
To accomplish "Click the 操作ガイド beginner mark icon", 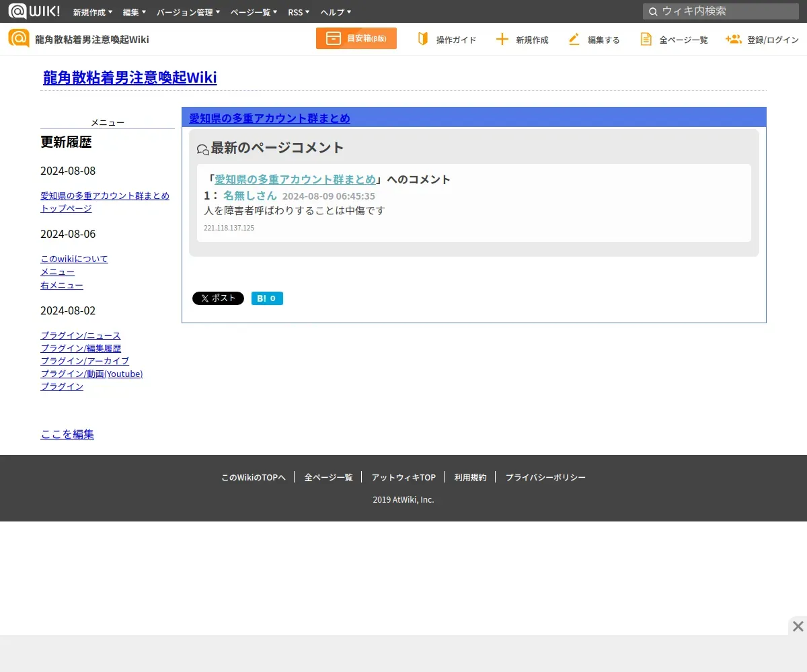I will [x=422, y=39].
